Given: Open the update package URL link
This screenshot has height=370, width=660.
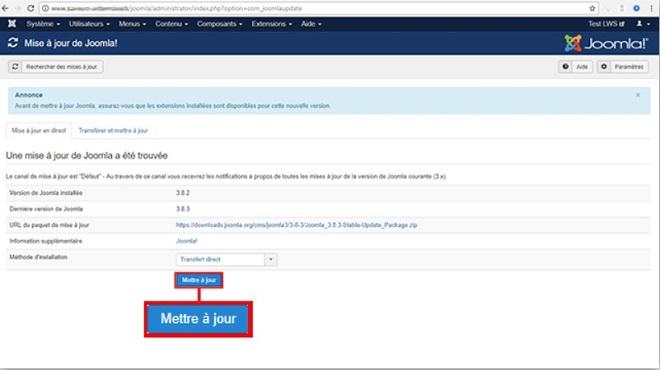Looking at the screenshot, I should point(296,225).
